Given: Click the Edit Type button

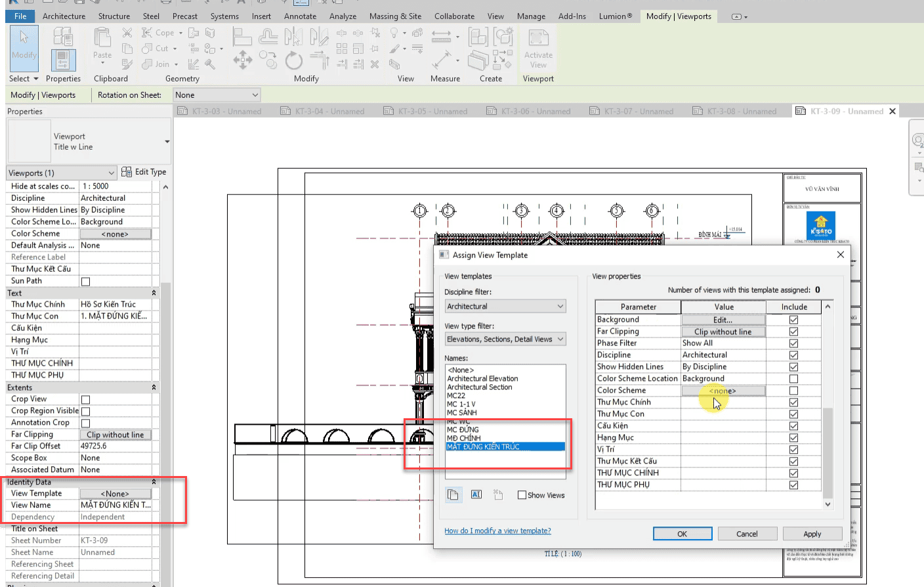Looking at the screenshot, I should click(x=144, y=172).
